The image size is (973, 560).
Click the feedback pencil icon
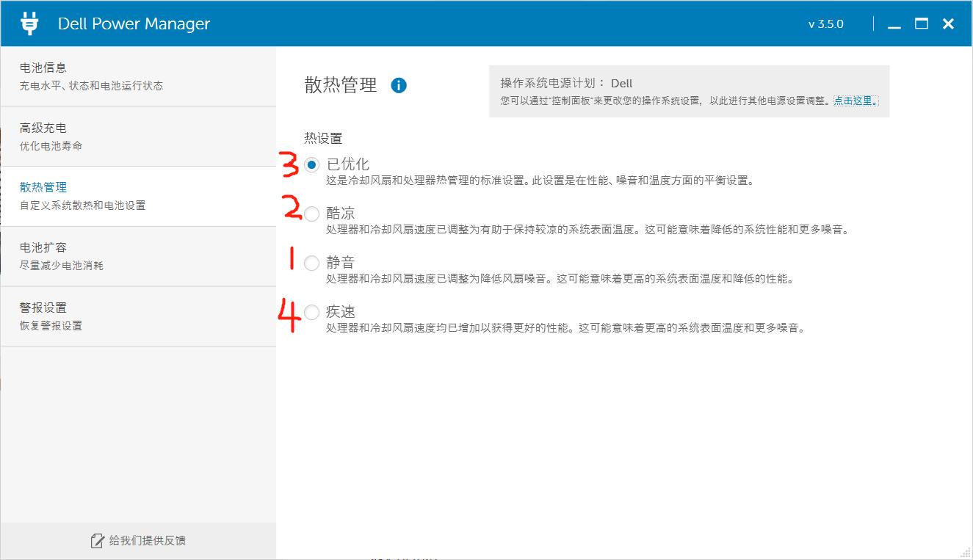point(96,540)
